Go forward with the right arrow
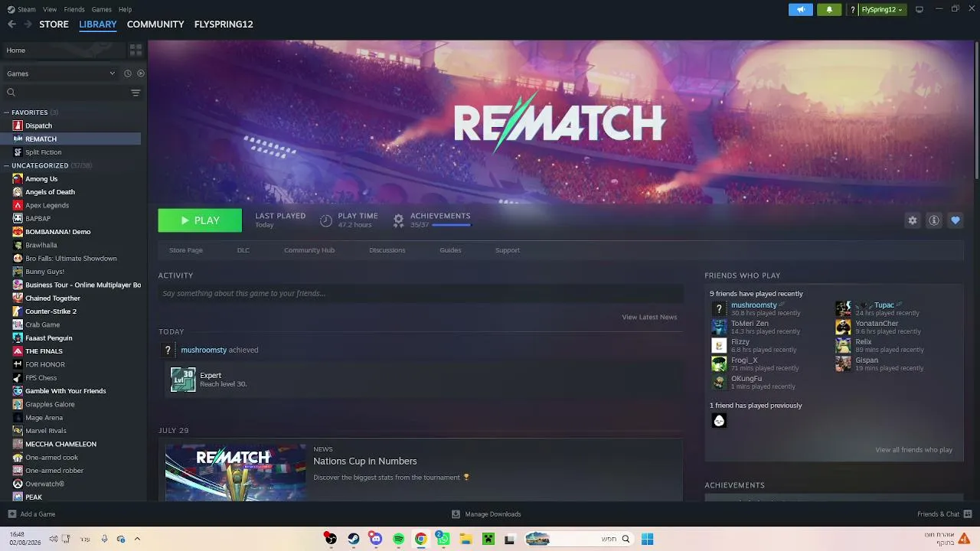Image resolution: width=980 pixels, height=551 pixels. pos(28,24)
